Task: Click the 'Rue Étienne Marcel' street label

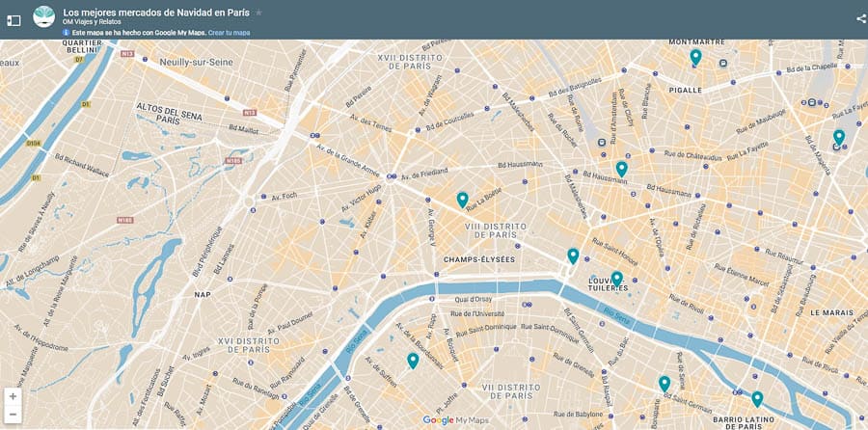Action: pos(742,275)
